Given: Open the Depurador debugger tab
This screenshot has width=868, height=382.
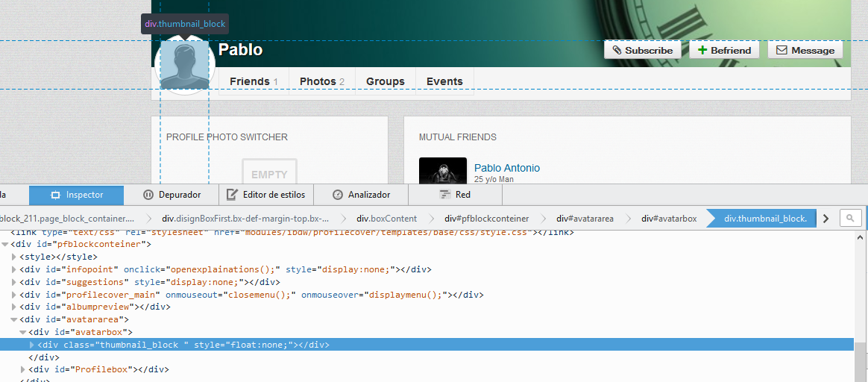Looking at the screenshot, I should [x=172, y=195].
